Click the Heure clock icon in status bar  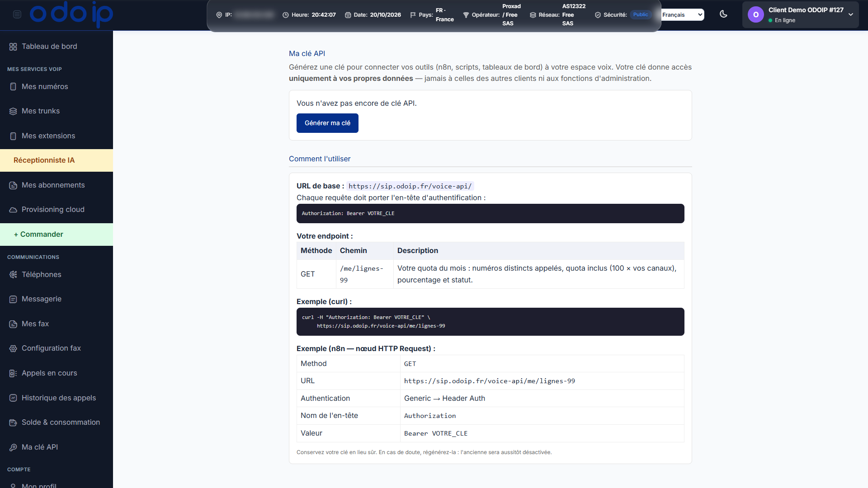click(x=286, y=15)
